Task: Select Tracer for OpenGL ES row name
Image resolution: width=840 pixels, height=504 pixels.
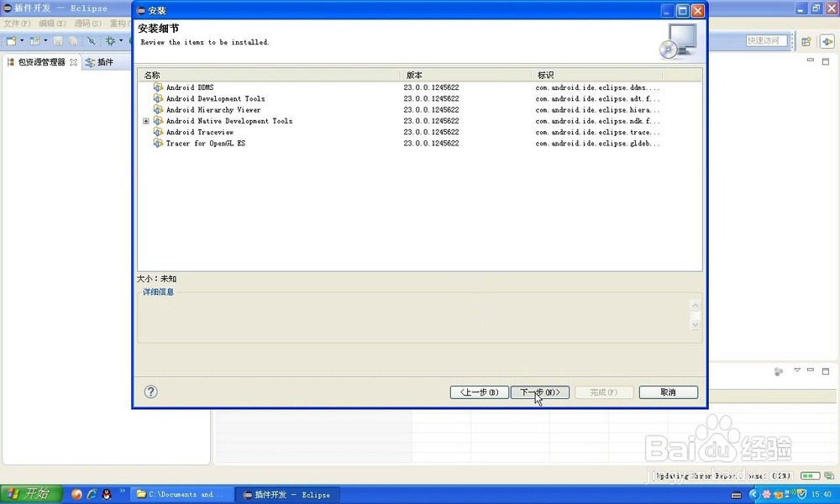Action: point(206,144)
